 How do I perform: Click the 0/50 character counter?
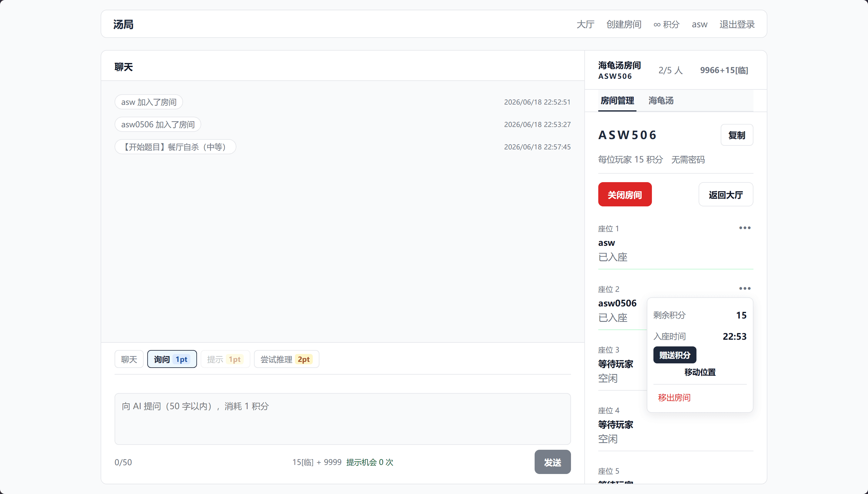click(123, 462)
